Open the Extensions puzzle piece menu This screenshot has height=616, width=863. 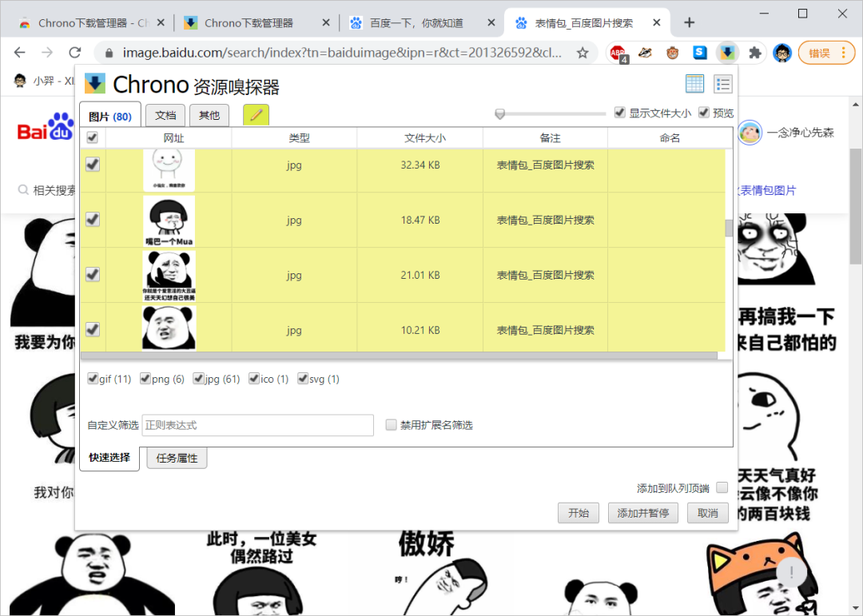pyautogui.click(x=754, y=53)
